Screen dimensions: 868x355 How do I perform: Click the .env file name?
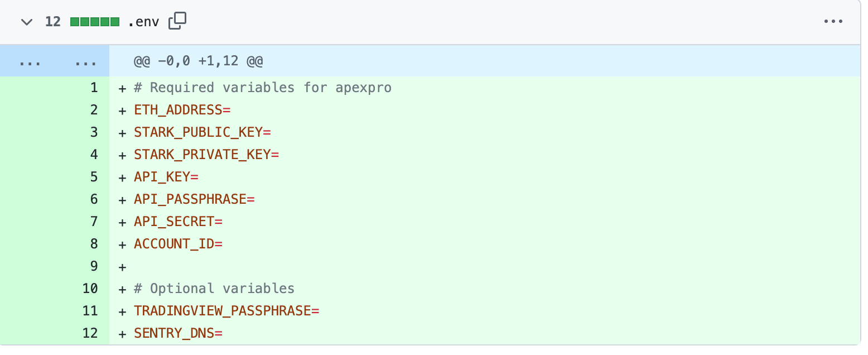[143, 22]
